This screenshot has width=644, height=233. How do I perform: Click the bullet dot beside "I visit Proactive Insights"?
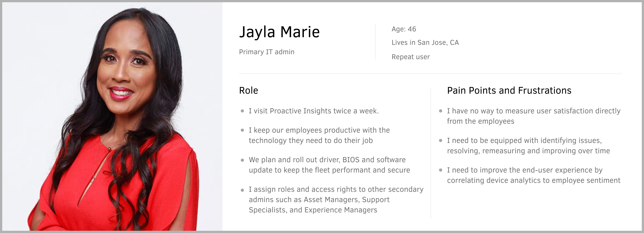point(242,111)
